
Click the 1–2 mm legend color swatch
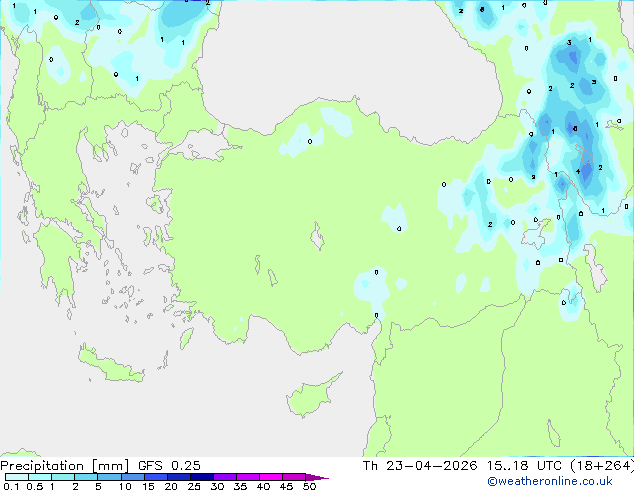(x=63, y=477)
